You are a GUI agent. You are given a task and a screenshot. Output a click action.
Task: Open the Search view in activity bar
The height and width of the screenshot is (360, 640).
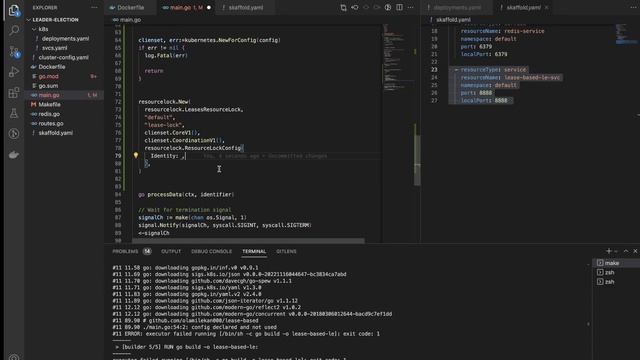coord(14,31)
